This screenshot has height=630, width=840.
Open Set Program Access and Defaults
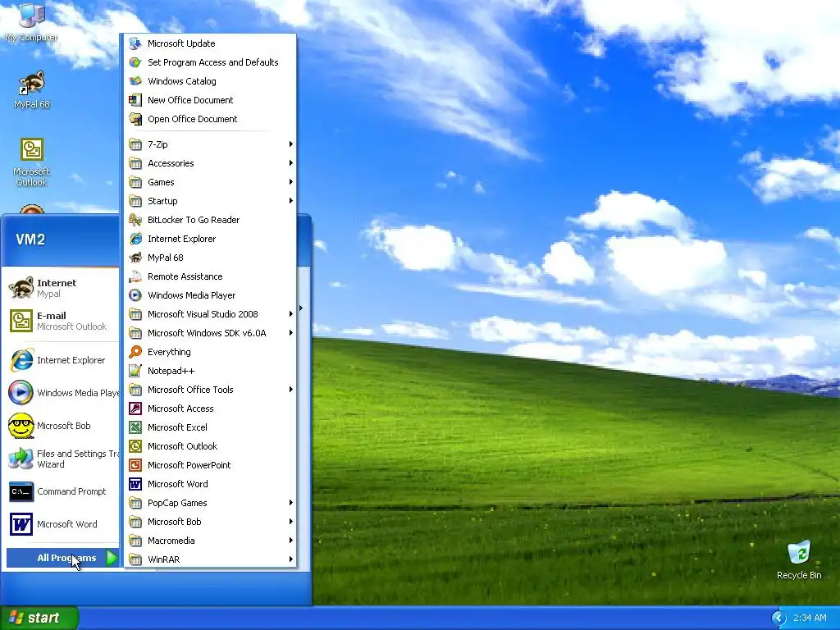210,62
